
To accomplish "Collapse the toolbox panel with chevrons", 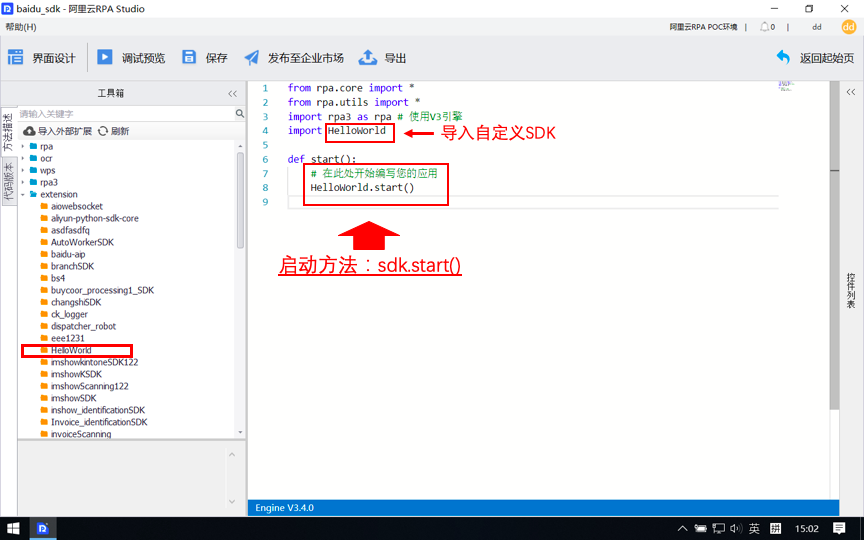I will click(x=233, y=94).
